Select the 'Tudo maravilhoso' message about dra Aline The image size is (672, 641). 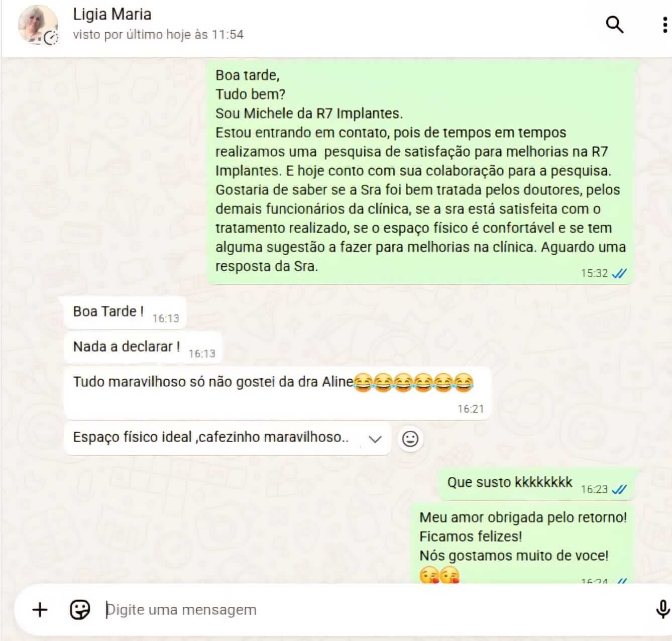point(277,393)
